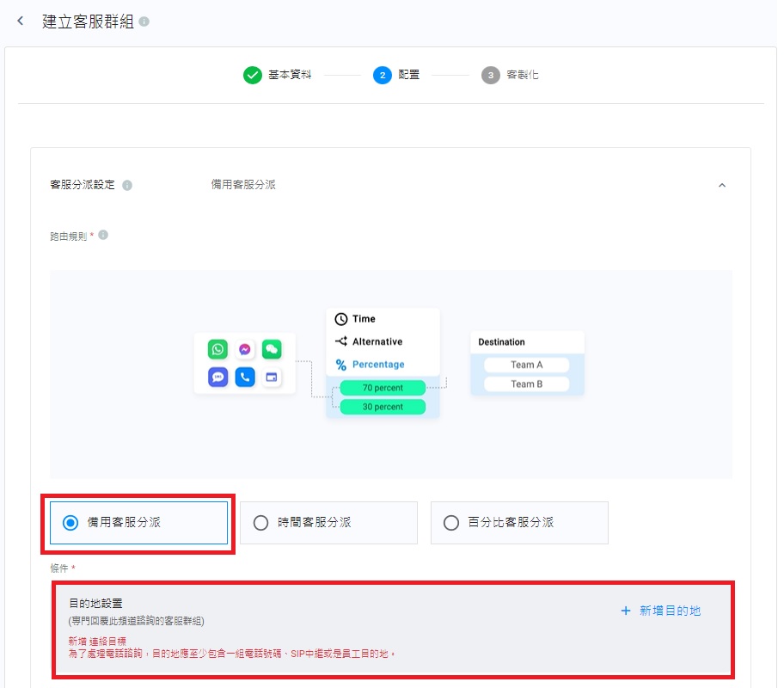Click 70 percent green pill
784x688 pixels.
383,387
